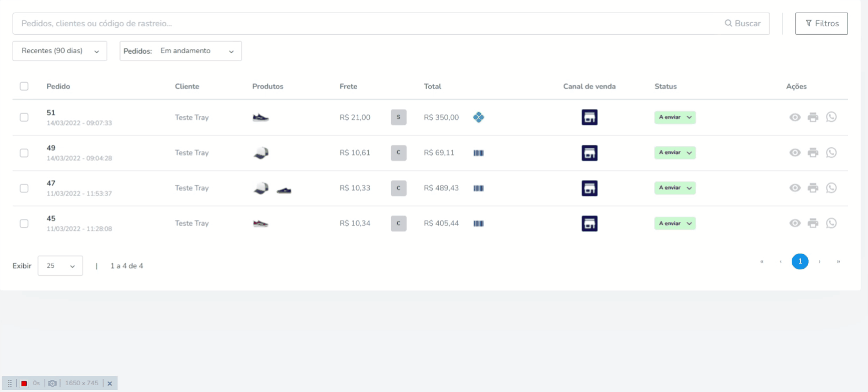This screenshot has height=392, width=868.
Task: Click boleto barcode icon for order 47
Action: click(478, 188)
